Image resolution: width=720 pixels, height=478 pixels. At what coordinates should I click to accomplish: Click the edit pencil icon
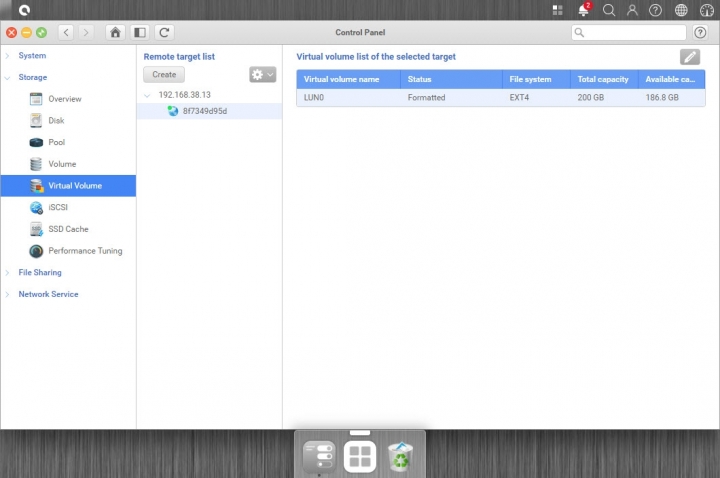point(690,57)
